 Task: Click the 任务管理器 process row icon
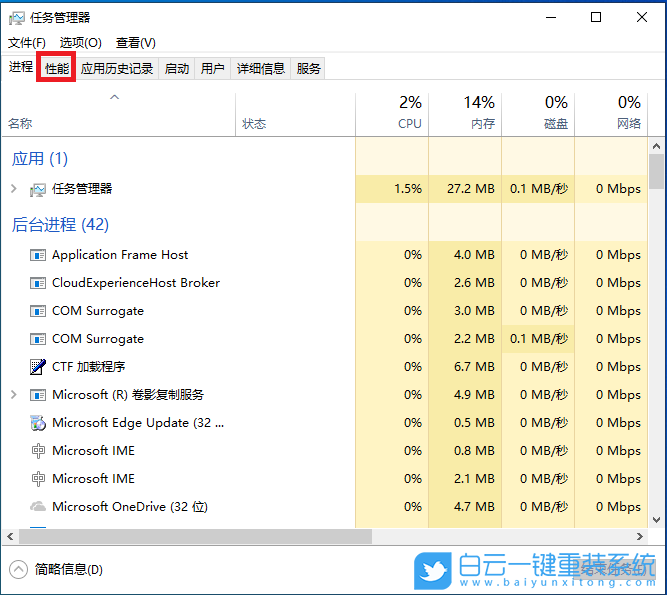point(37,189)
